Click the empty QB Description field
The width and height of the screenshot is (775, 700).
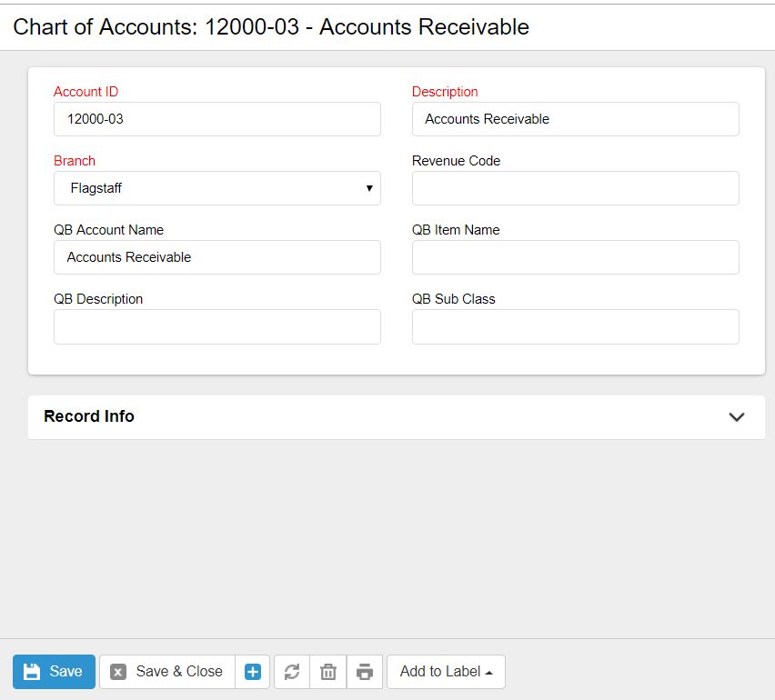[216, 326]
